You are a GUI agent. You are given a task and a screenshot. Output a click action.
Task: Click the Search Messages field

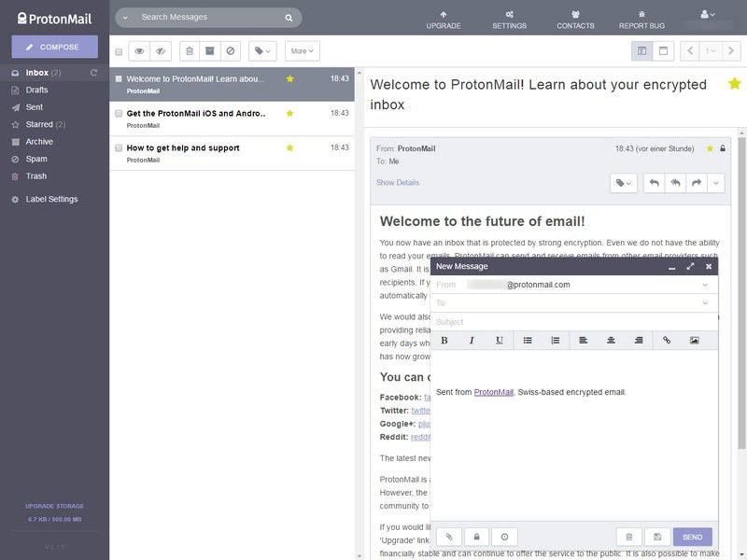[207, 17]
